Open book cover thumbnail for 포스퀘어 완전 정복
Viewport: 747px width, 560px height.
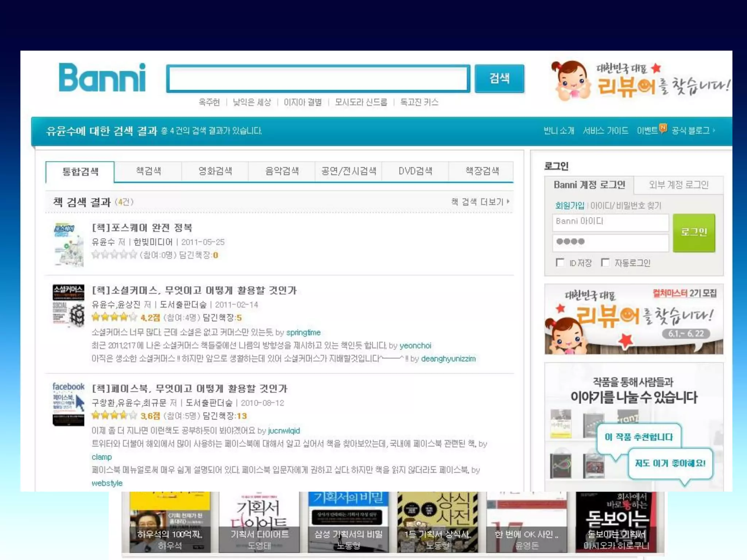tap(69, 245)
